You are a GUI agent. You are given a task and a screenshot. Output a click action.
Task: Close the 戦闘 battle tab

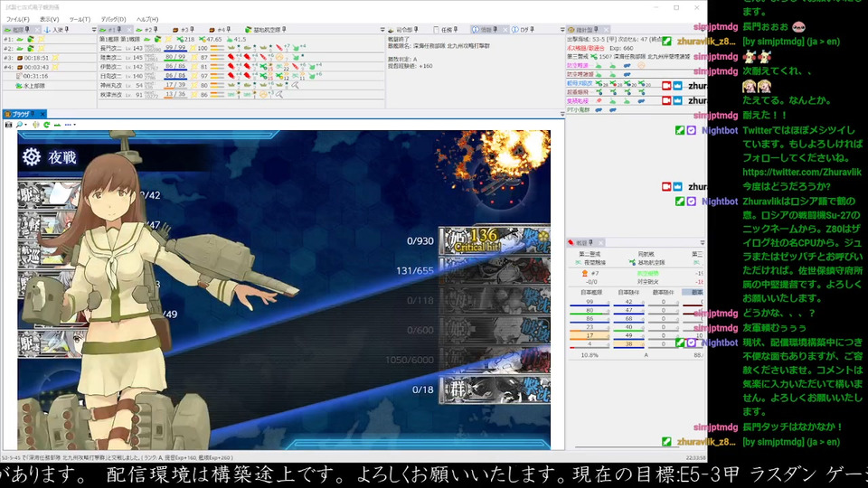(600, 243)
